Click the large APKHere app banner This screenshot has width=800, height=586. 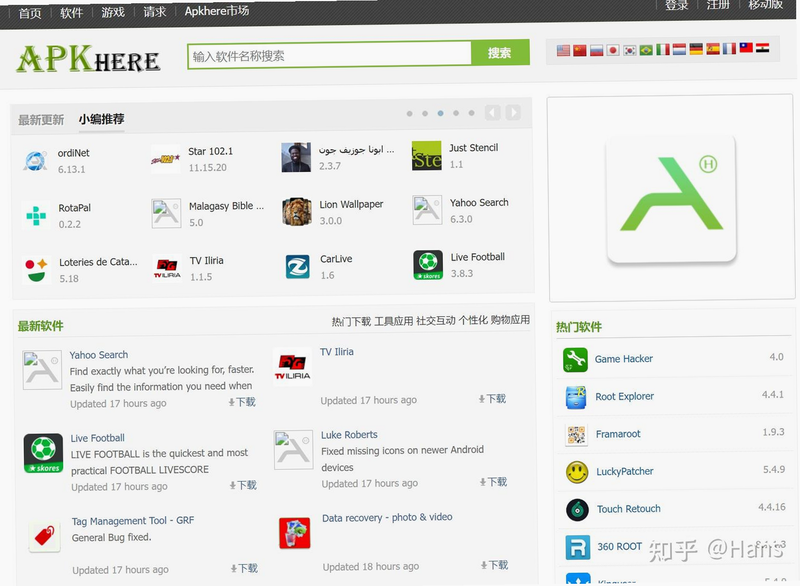coord(671,199)
